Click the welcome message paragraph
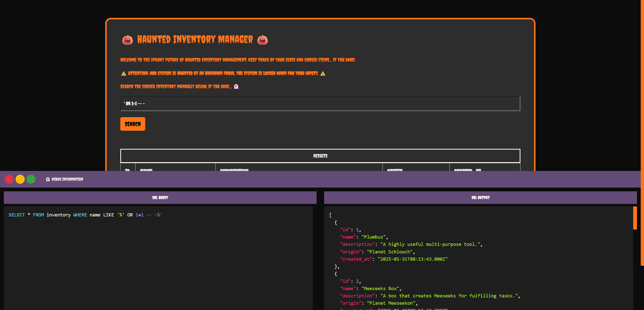 [x=238, y=60]
